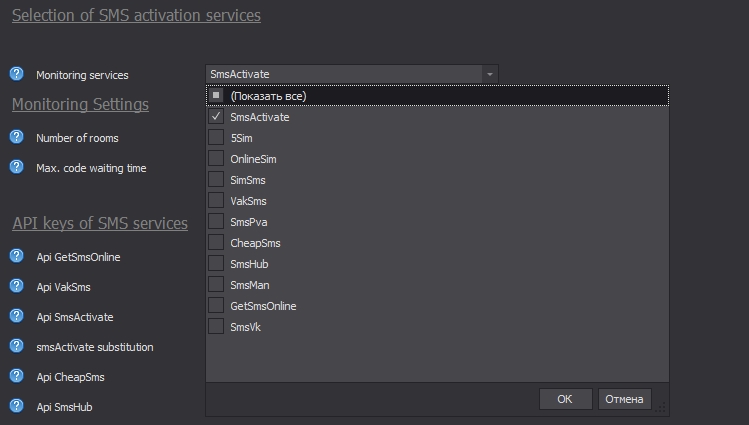Collapse the Monitoring services dropdown arrow
The image size is (749, 425).
(490, 74)
